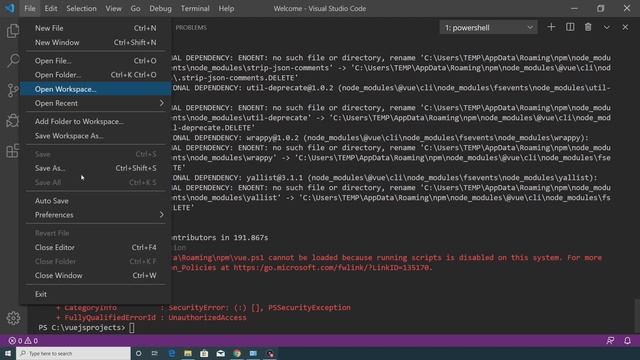Collapse panel with chevron down icon
Image resolution: width=640 pixels, height=360 pixels.
pyautogui.click(x=607, y=27)
